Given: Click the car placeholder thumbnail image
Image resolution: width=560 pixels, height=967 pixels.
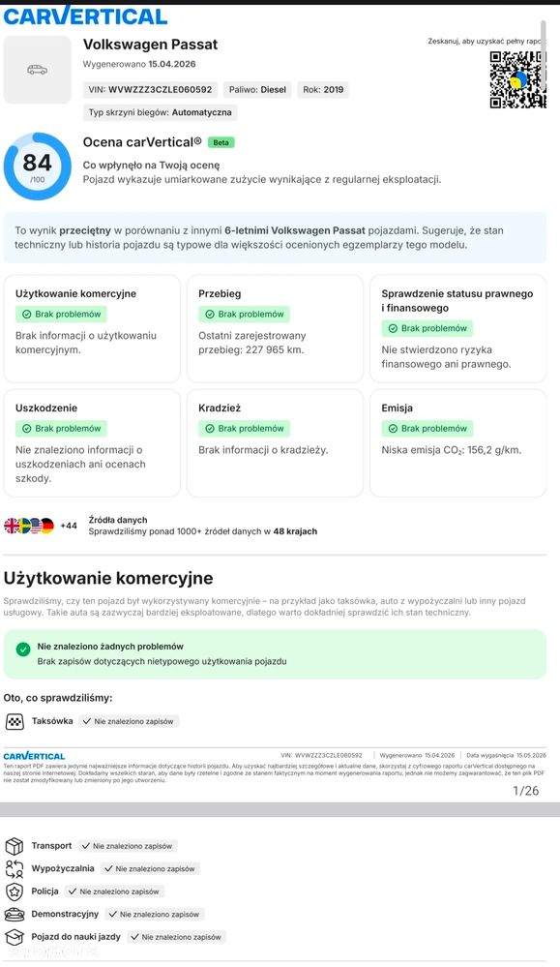Looking at the screenshot, I should coord(38,70).
